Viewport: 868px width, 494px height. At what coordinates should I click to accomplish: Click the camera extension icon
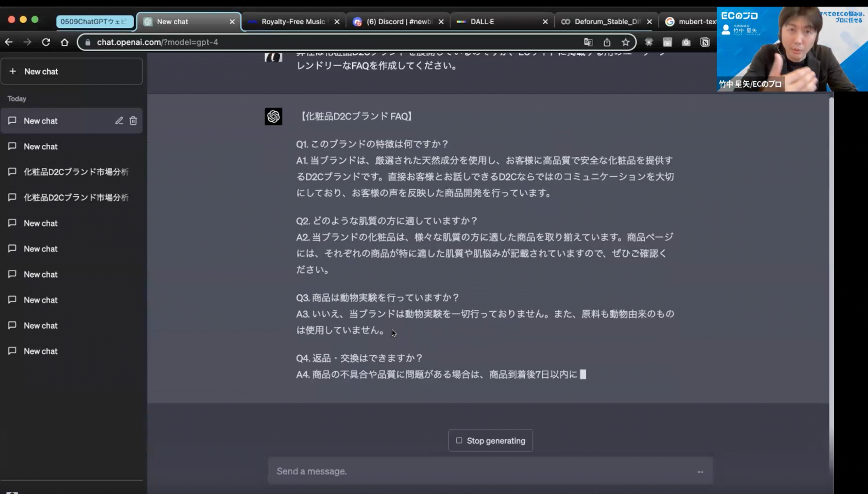pos(686,42)
